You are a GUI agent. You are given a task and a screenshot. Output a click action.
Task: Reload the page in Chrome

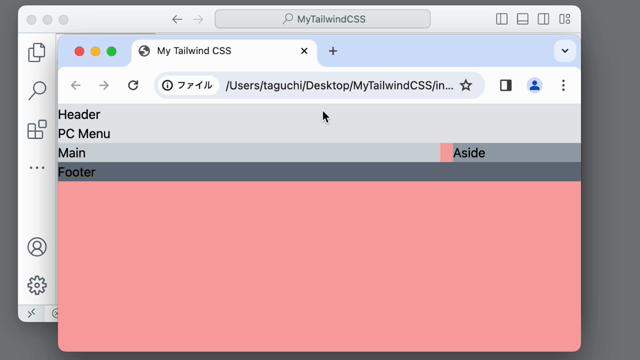point(133,85)
